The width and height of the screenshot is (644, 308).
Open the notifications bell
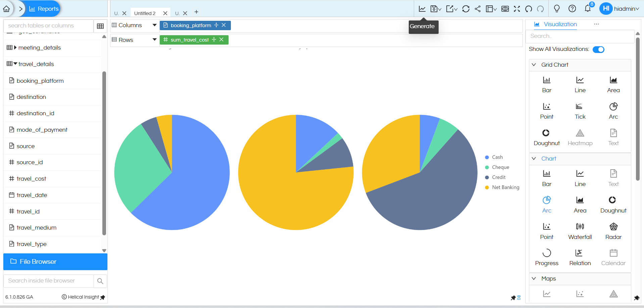point(588,9)
